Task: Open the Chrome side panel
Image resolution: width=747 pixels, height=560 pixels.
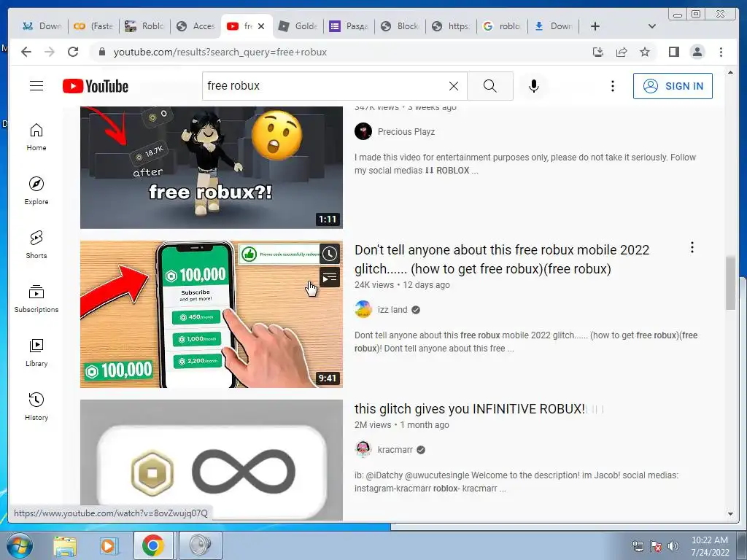Action: coord(673,52)
